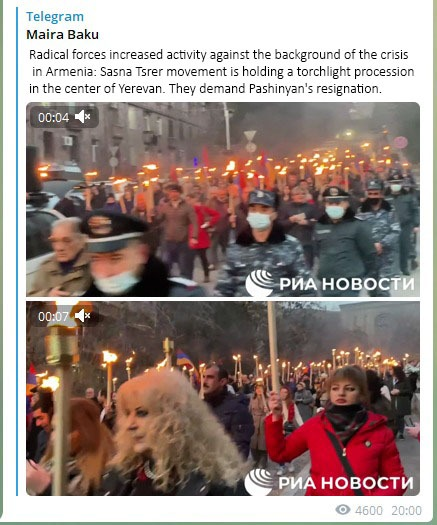Play the first video of the torchlight procession
437x525 pixels.
tap(223, 199)
